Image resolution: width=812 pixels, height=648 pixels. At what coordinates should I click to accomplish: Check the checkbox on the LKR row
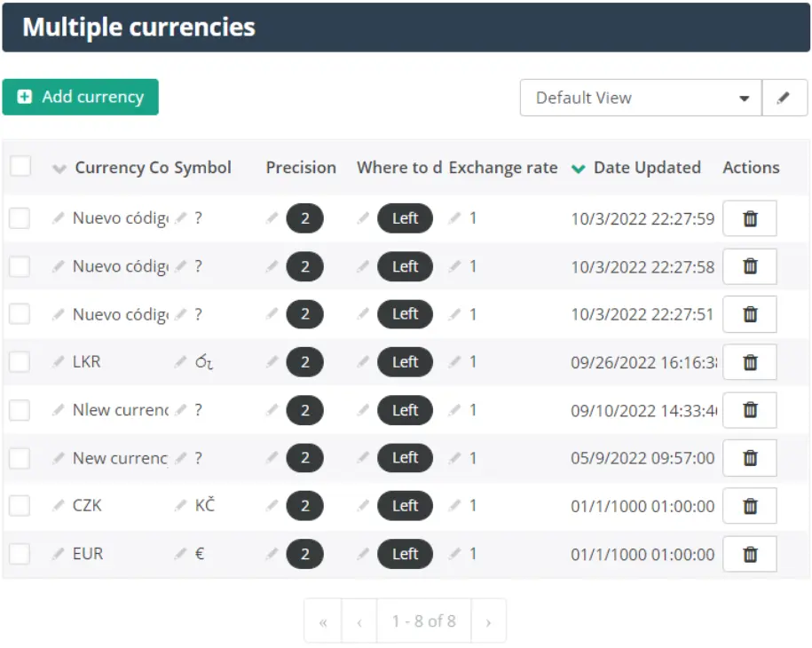[x=20, y=361]
